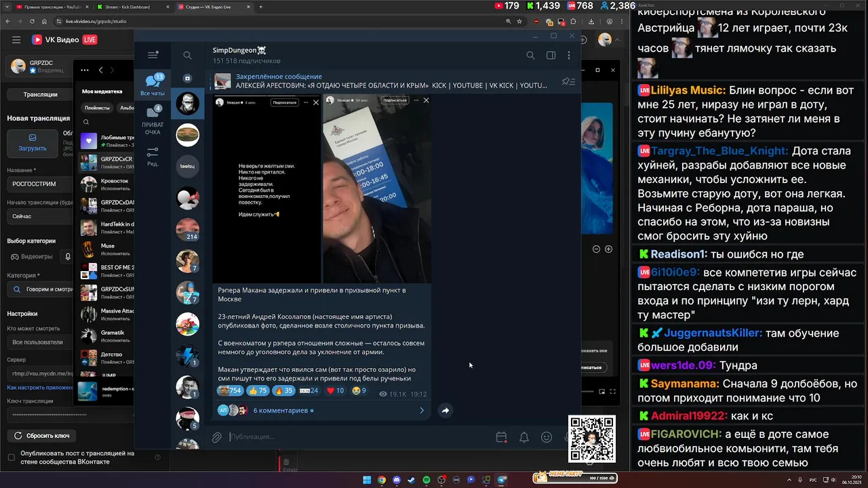Open Telegram's hamburger menu
Screen dimensions: 868x488
[153, 55]
